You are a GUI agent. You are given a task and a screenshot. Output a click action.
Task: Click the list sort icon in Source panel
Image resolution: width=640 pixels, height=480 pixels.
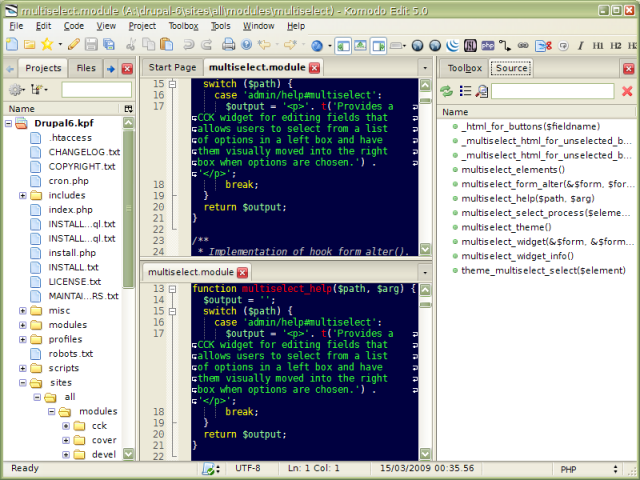coord(465,90)
